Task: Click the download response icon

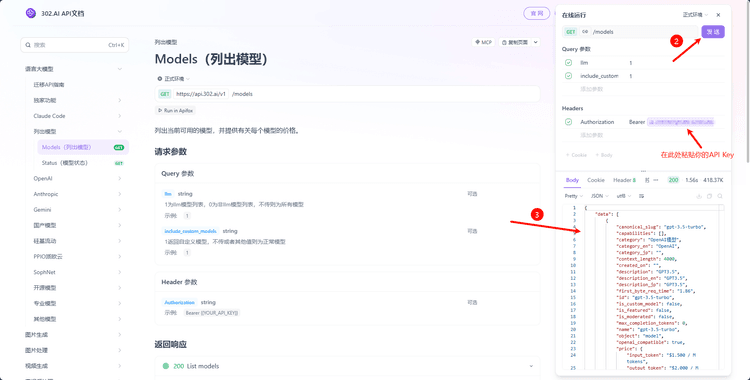Action: [699, 196]
